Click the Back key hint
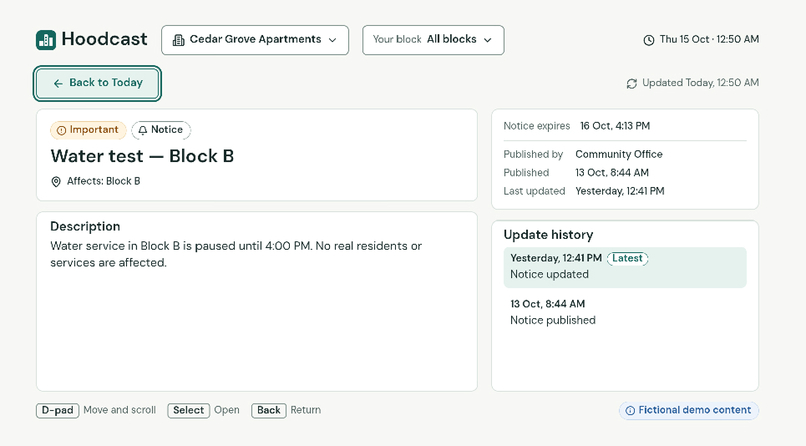 [268, 411]
